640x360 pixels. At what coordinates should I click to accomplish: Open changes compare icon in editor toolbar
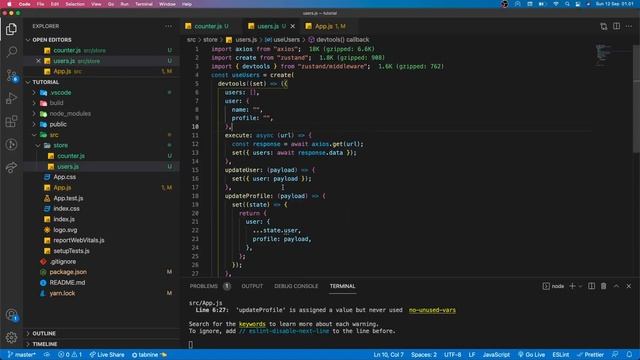coord(604,26)
